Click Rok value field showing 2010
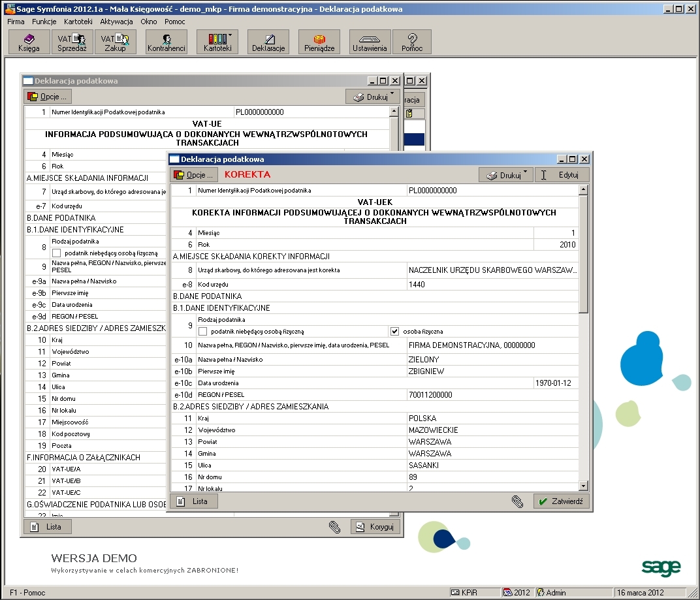This screenshot has width=700, height=600. coord(556,245)
